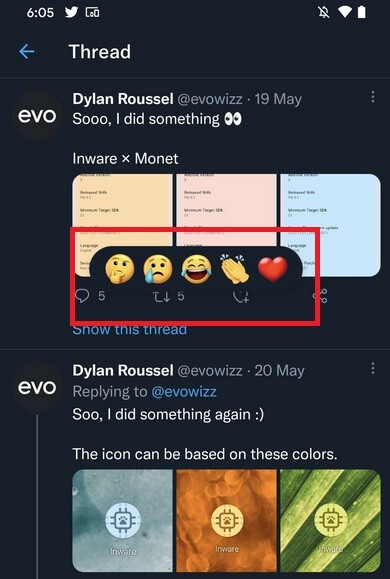React with the thinking face emoji

pyautogui.click(x=120, y=269)
